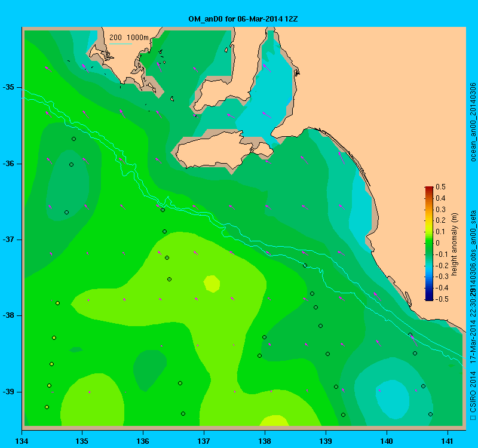Click the longitude axis label "141"
Viewport: 478px width, 448px height.
[x=448, y=441]
